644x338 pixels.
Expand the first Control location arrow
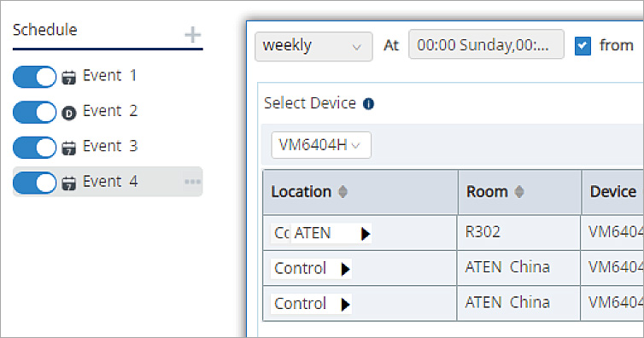click(x=345, y=269)
